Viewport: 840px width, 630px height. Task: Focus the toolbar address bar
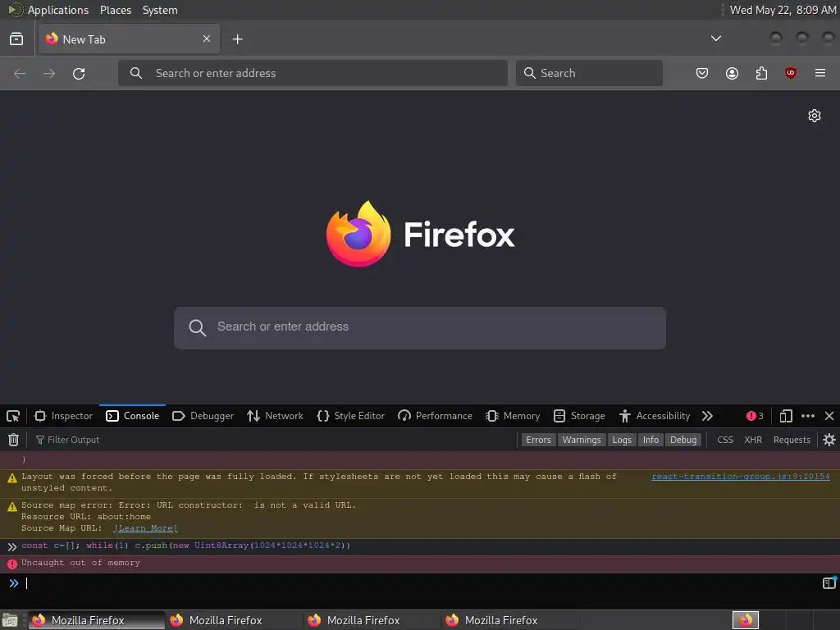(x=313, y=73)
